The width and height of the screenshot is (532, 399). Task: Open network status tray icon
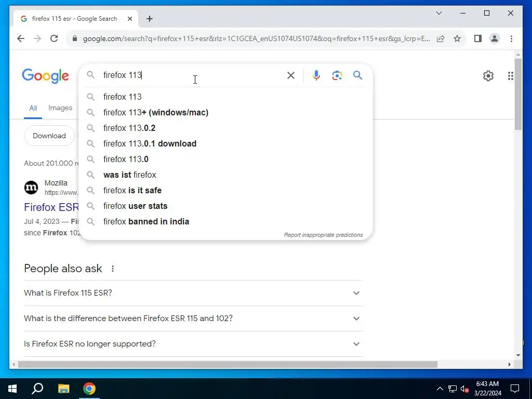[x=453, y=389]
